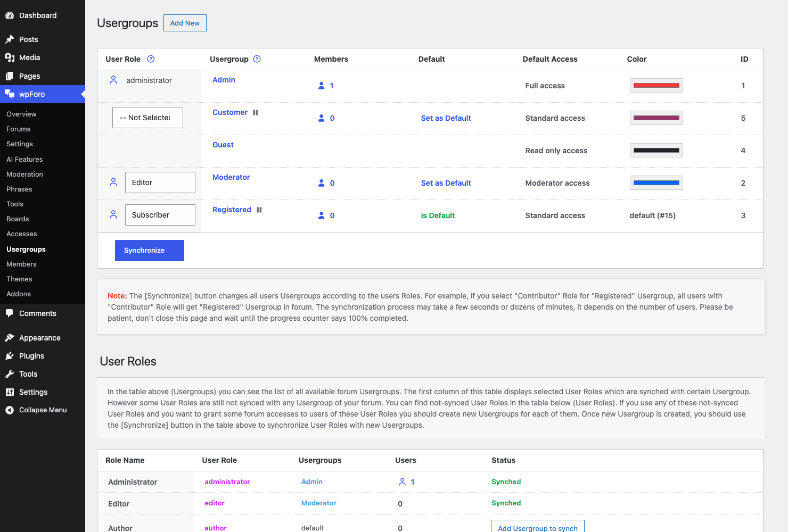The width and height of the screenshot is (788, 532).
Task: Click help icon next to User Role header
Action: 151,59
